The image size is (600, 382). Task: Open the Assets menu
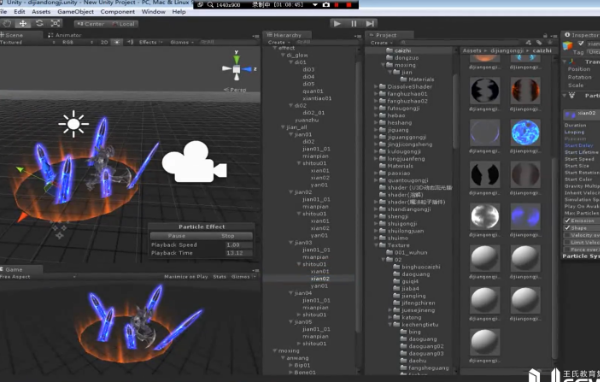[41, 11]
